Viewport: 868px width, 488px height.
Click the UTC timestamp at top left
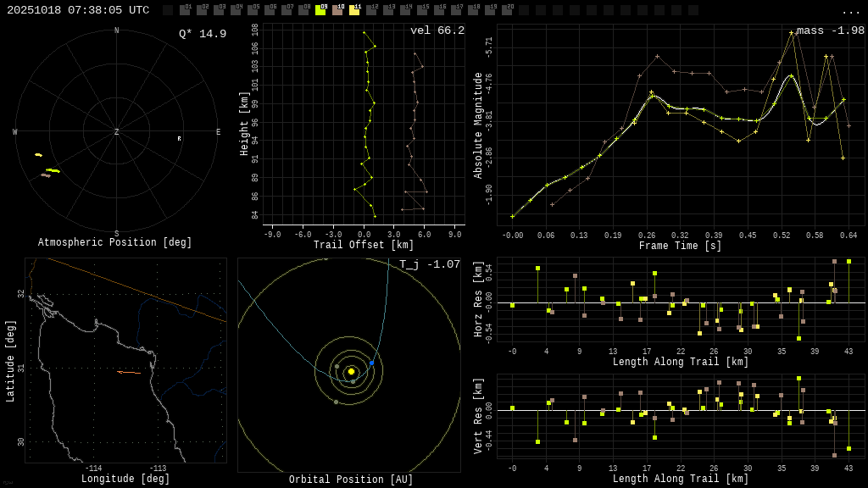(78, 10)
